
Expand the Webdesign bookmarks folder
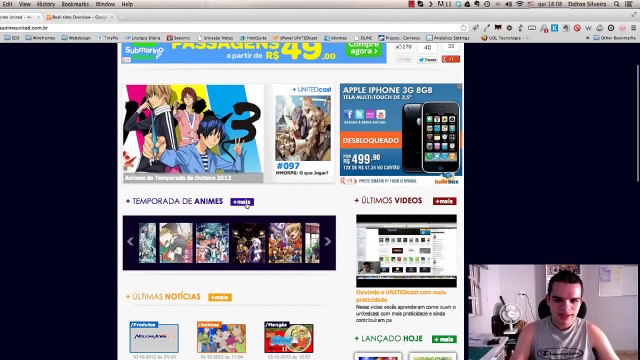coord(76,38)
